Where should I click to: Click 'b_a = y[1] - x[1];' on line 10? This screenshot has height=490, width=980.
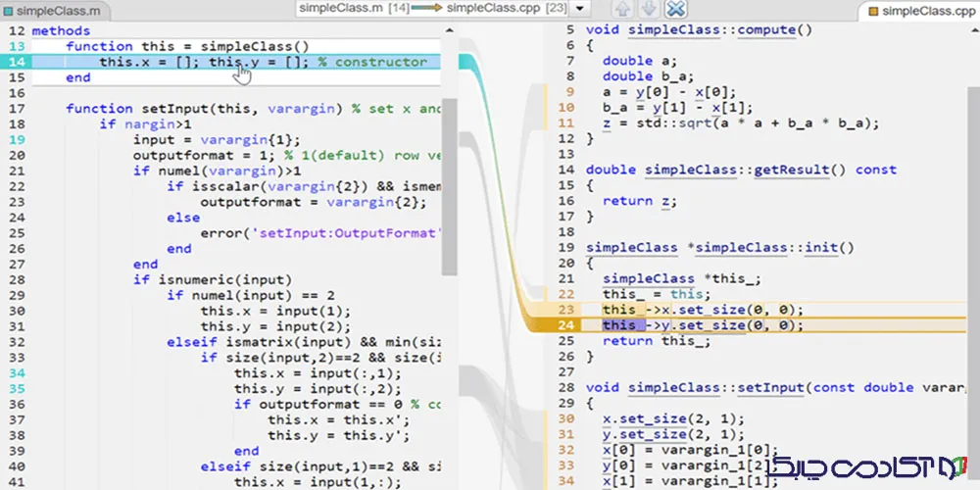[677, 108]
